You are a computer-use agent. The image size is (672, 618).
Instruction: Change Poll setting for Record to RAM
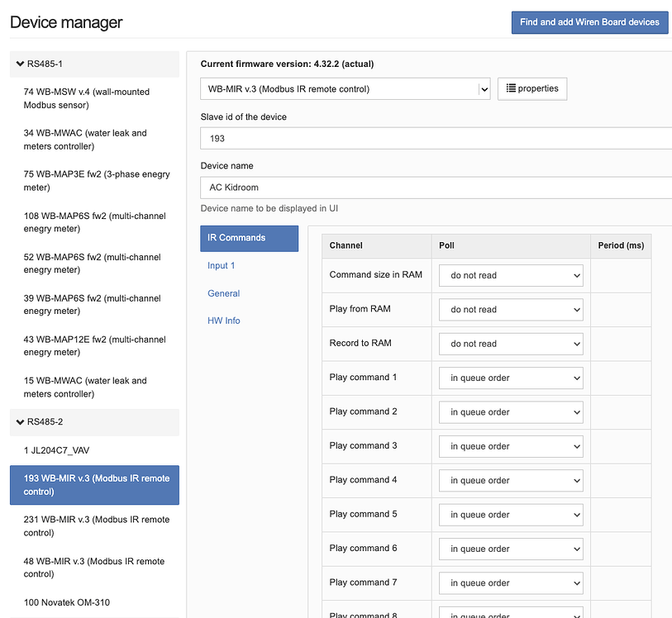(510, 344)
